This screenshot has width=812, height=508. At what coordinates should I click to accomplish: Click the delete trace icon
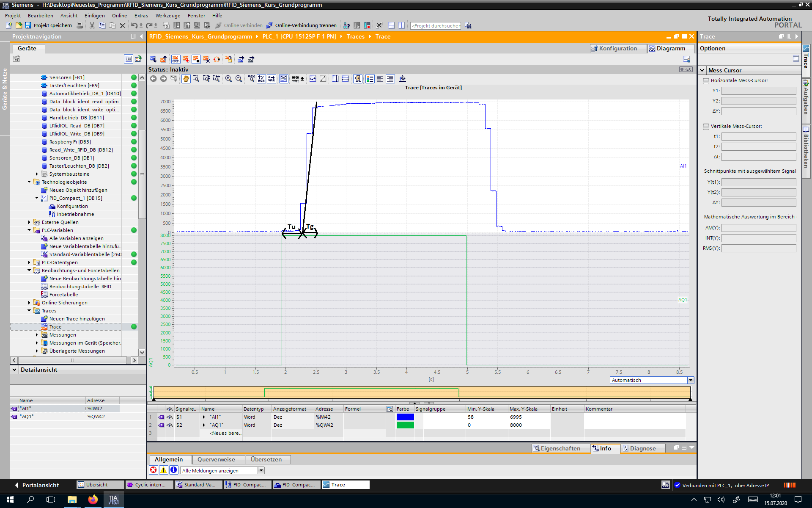pyautogui.click(x=206, y=59)
